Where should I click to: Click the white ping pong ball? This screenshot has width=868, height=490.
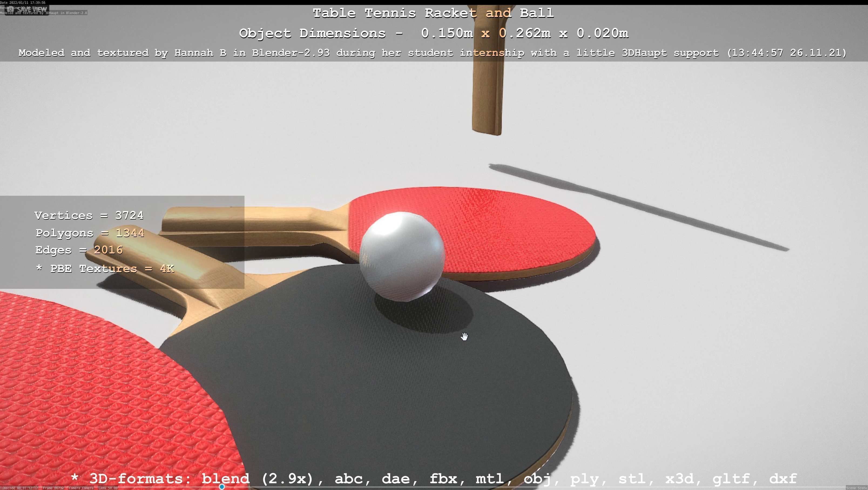[402, 257]
